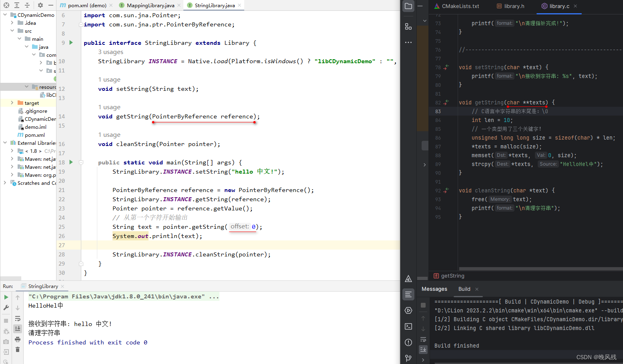Toggle scroll to end in CLion Build output
623x364 pixels.
[423, 349]
